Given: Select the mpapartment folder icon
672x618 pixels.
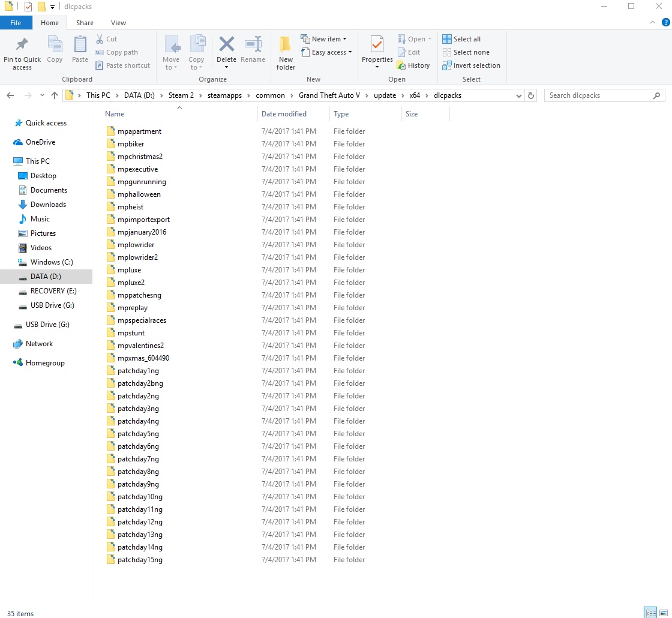Looking at the screenshot, I should click(x=110, y=131).
